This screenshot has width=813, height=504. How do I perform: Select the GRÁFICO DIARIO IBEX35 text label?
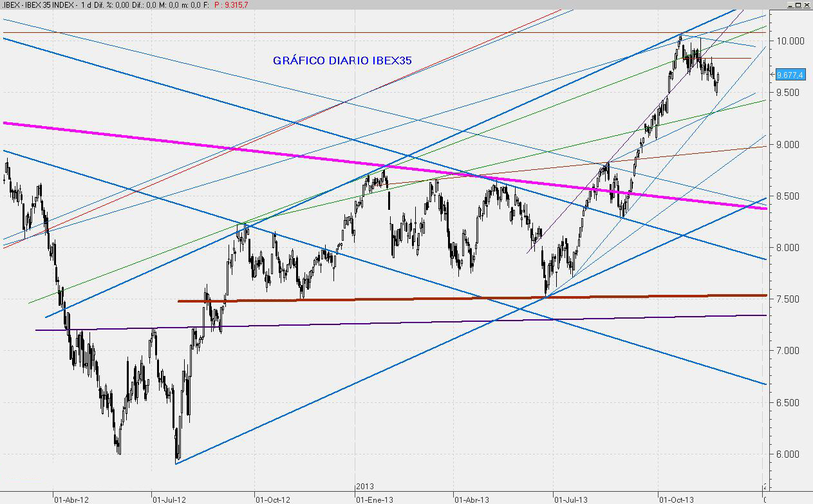[342, 61]
